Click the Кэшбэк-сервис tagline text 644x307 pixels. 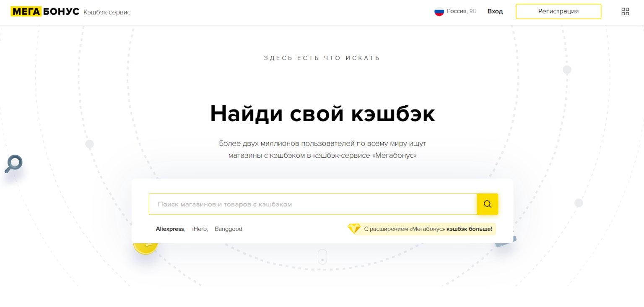[107, 12]
